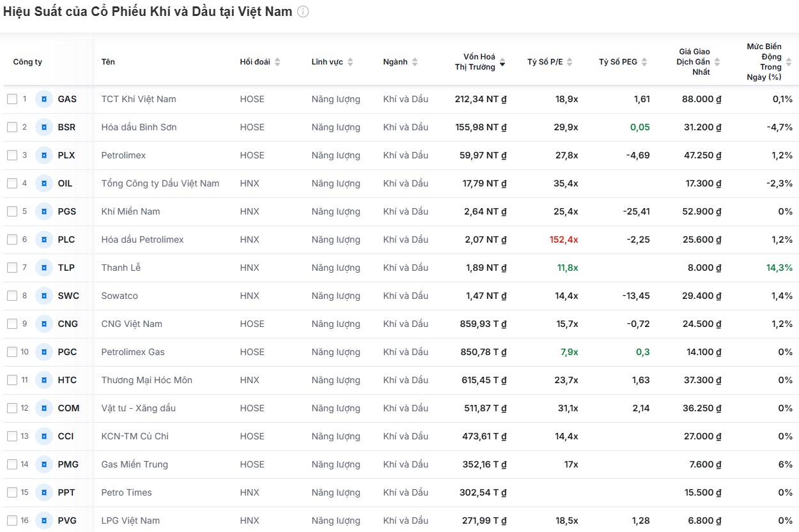This screenshot has width=799, height=532.
Task: Sort by the Hối đoái column arrows
Action: tap(277, 62)
